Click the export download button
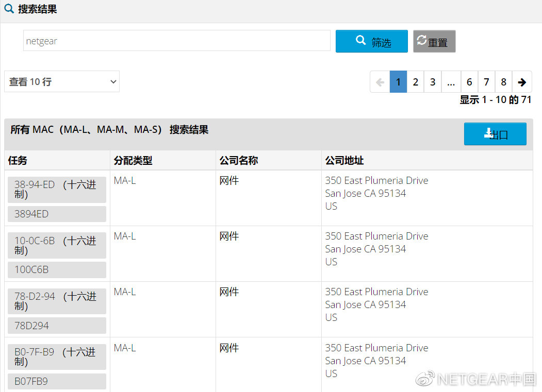542x392 pixels. click(x=495, y=134)
